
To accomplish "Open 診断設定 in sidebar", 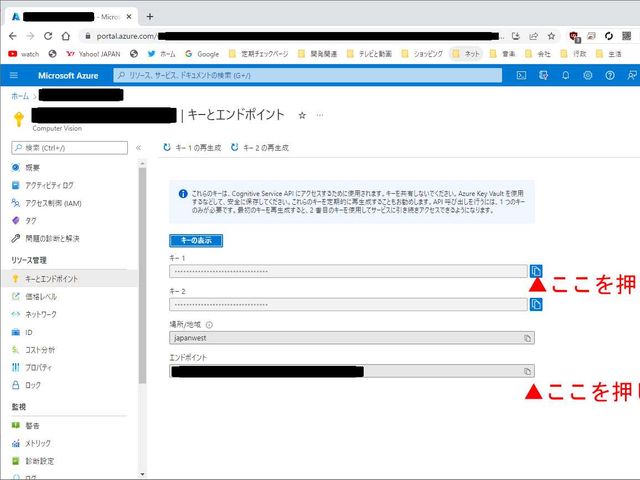I will (40, 461).
